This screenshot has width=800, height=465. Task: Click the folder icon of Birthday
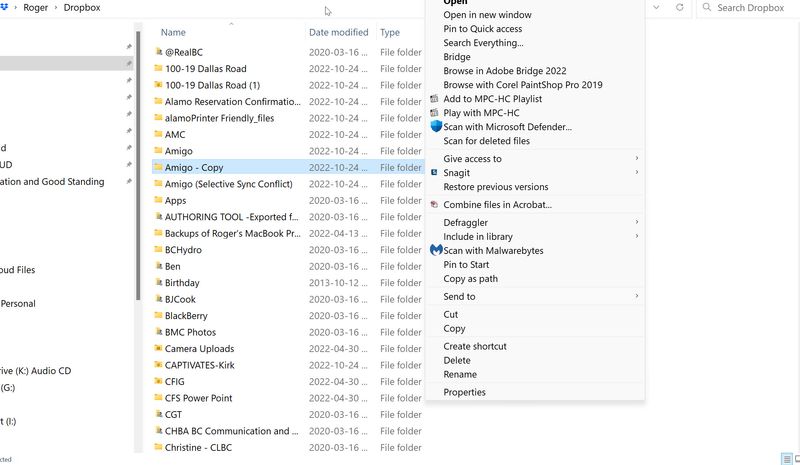coord(158,282)
